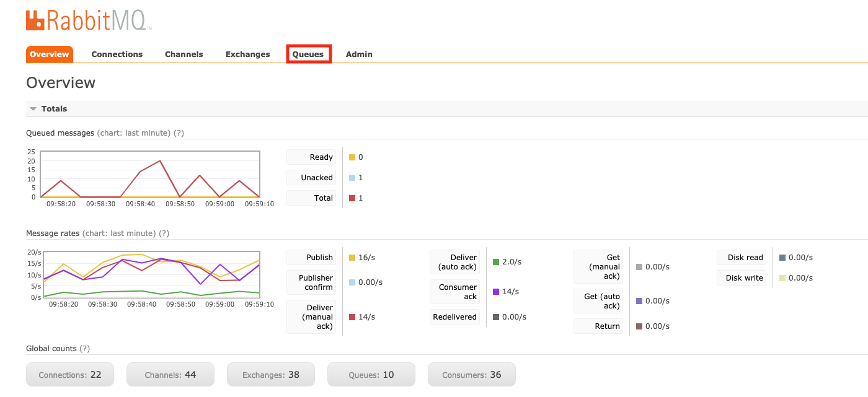Click the help (?) next to Queued messages
This screenshot has width=868, height=397.
179,133
